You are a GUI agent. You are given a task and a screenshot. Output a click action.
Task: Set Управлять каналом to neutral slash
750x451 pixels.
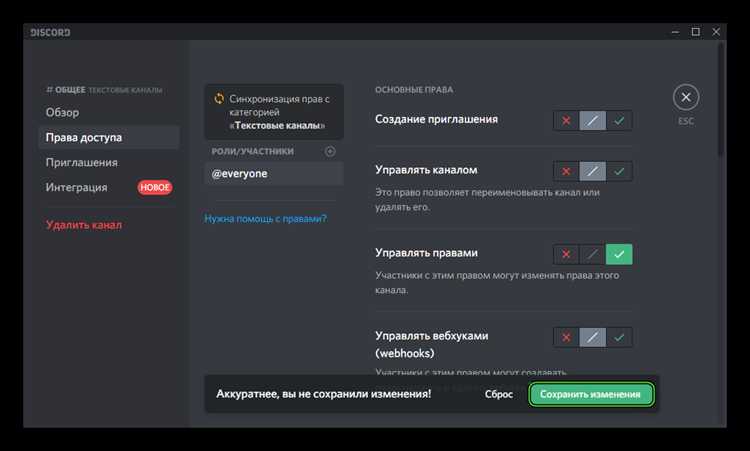click(592, 171)
